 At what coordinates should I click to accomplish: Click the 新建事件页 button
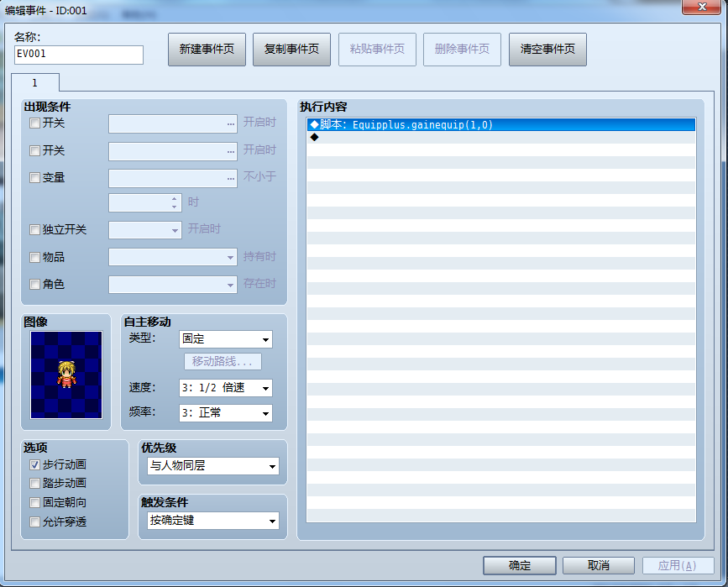coord(207,50)
